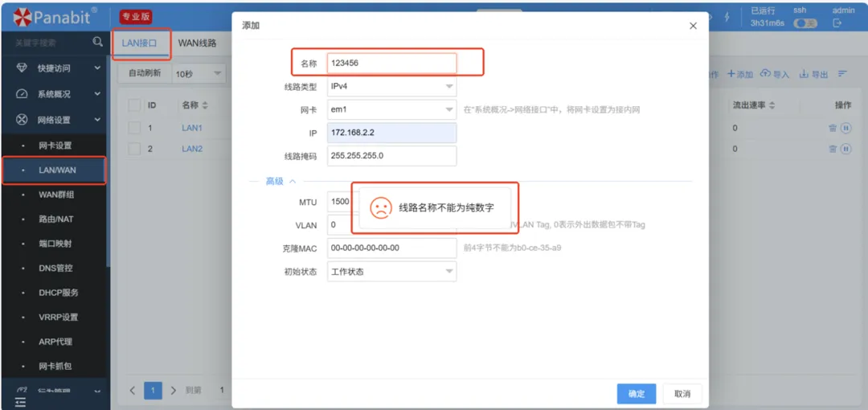Click the 导出 export icon
The width and height of the screenshot is (868, 410).
[804, 74]
